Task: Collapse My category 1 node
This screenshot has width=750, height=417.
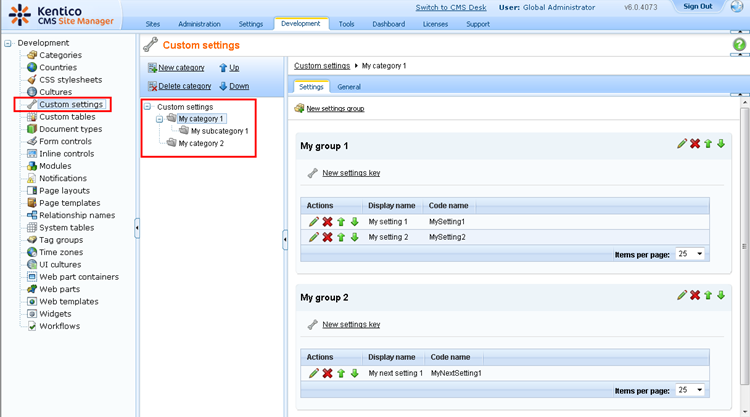Action: click(160, 119)
